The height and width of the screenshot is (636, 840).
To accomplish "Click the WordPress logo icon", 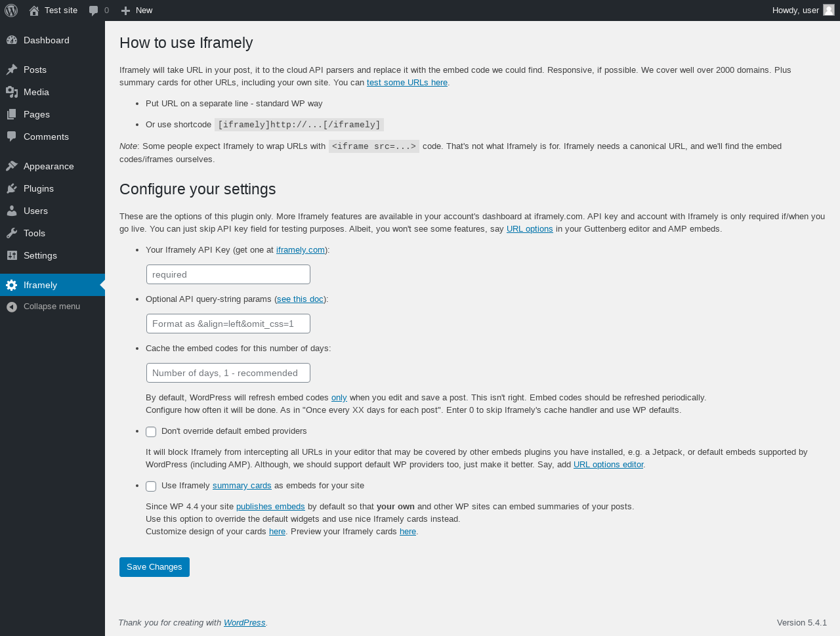I will coord(11,11).
